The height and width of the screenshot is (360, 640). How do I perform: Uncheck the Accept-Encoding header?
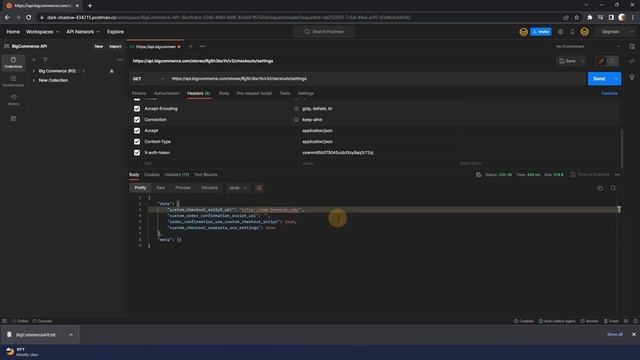137,109
